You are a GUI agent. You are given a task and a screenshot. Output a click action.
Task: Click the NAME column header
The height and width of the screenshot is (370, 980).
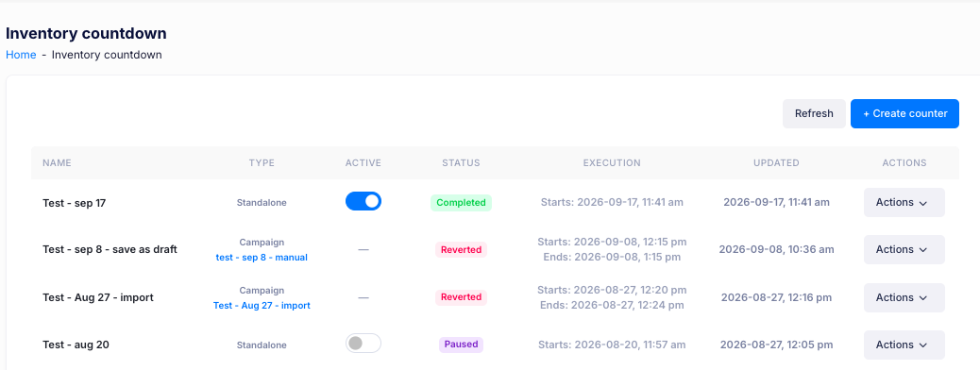tap(57, 162)
